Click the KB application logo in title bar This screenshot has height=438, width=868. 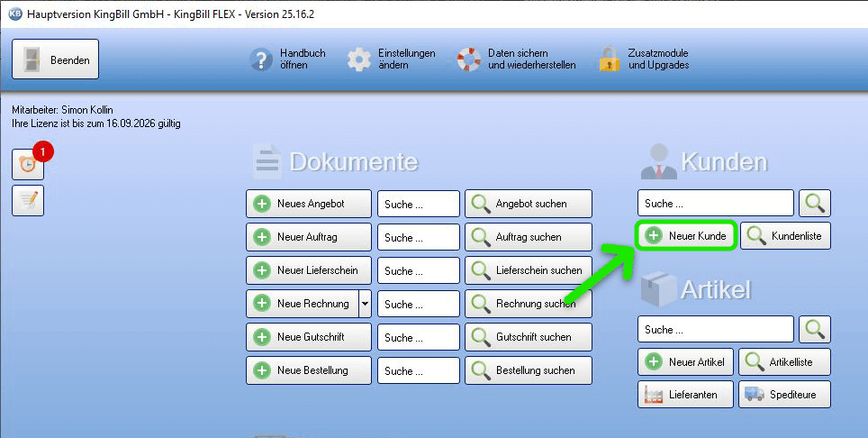pyautogui.click(x=14, y=14)
